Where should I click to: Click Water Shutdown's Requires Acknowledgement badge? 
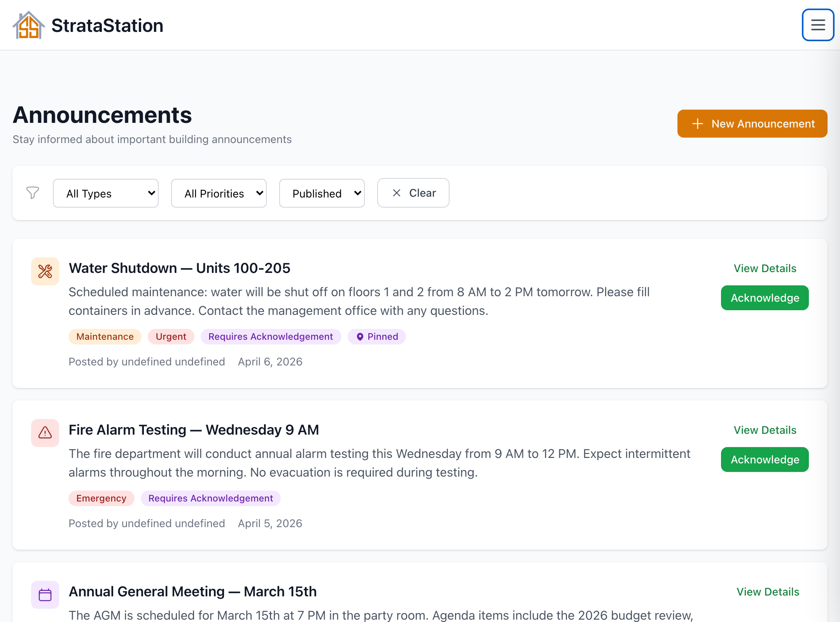tap(271, 337)
